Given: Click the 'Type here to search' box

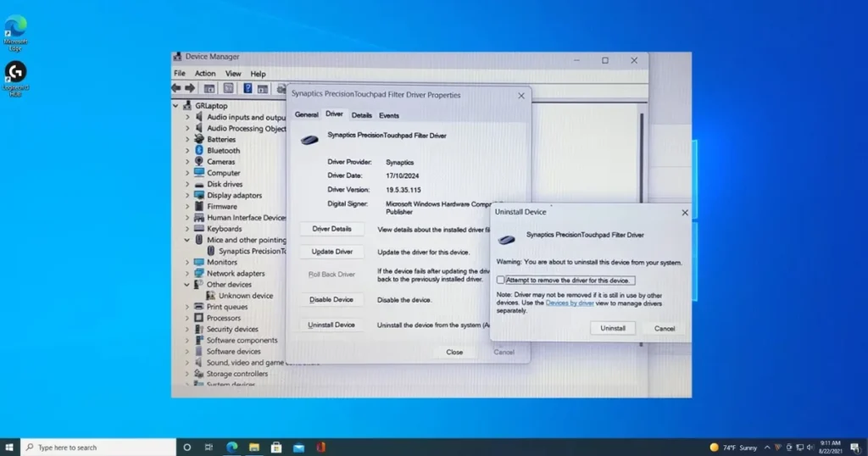Looking at the screenshot, I should (x=98, y=448).
